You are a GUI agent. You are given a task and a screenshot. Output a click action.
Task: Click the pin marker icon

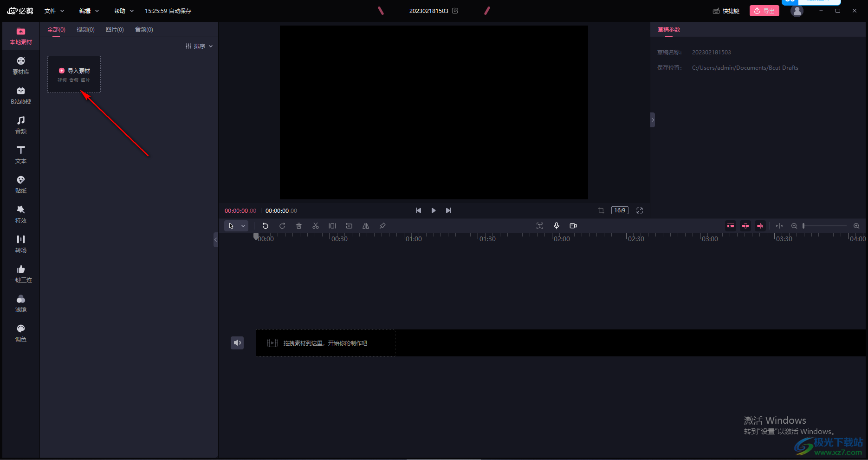pyautogui.click(x=382, y=226)
